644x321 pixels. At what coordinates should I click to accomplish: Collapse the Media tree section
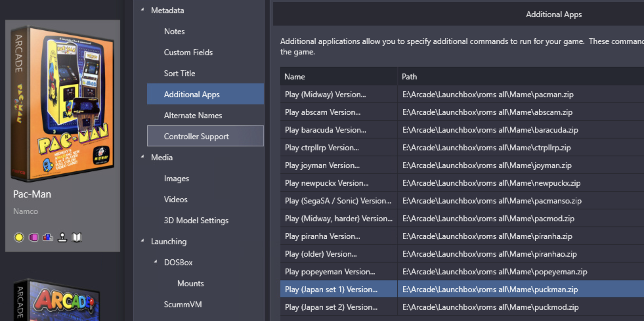[142, 157]
